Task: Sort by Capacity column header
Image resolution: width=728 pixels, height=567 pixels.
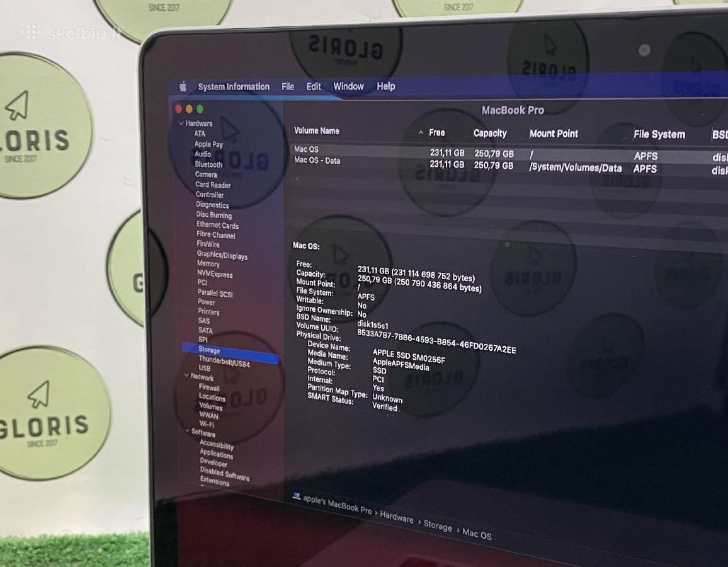Action: 490,134
